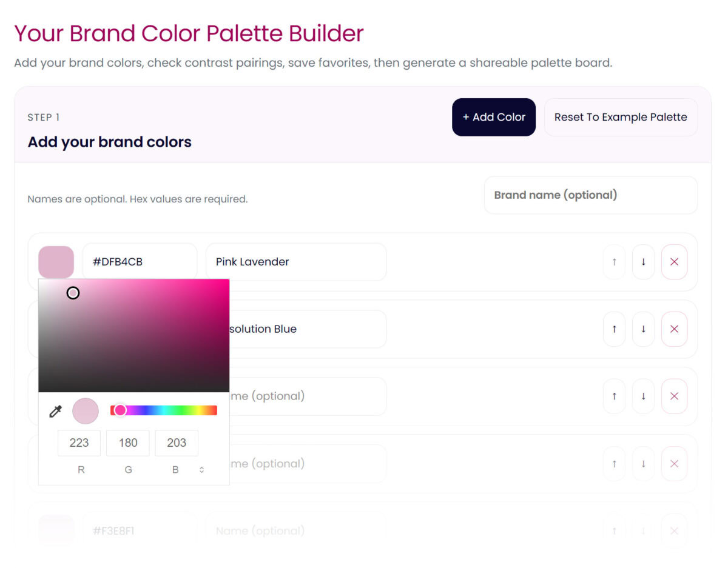Screen dimensions: 728x568
Task: Move the Resolution Blue row up
Action: point(614,329)
